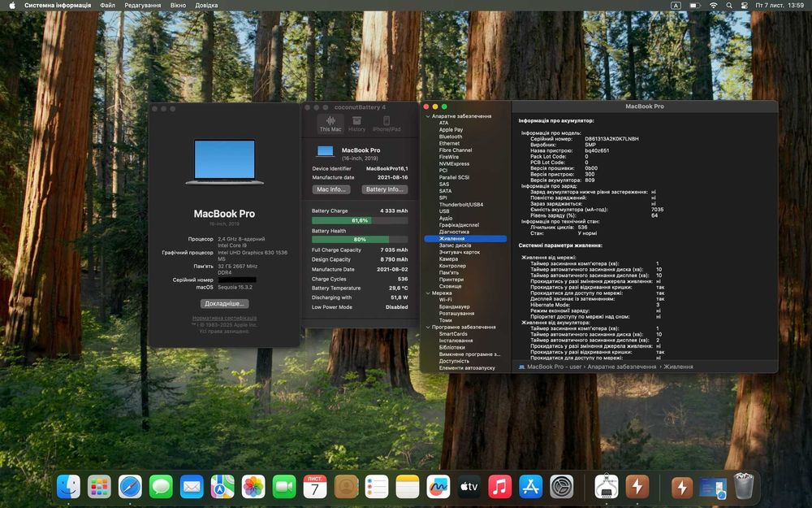Screen dimensions: 812x508
Task: Open the Apple menu
Action: (x=12, y=5)
